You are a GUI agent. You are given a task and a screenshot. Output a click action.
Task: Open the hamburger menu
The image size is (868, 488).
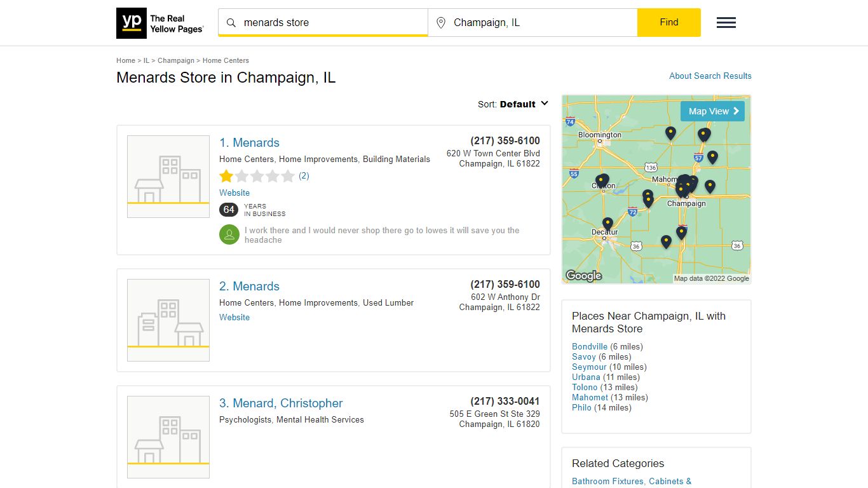[726, 23]
